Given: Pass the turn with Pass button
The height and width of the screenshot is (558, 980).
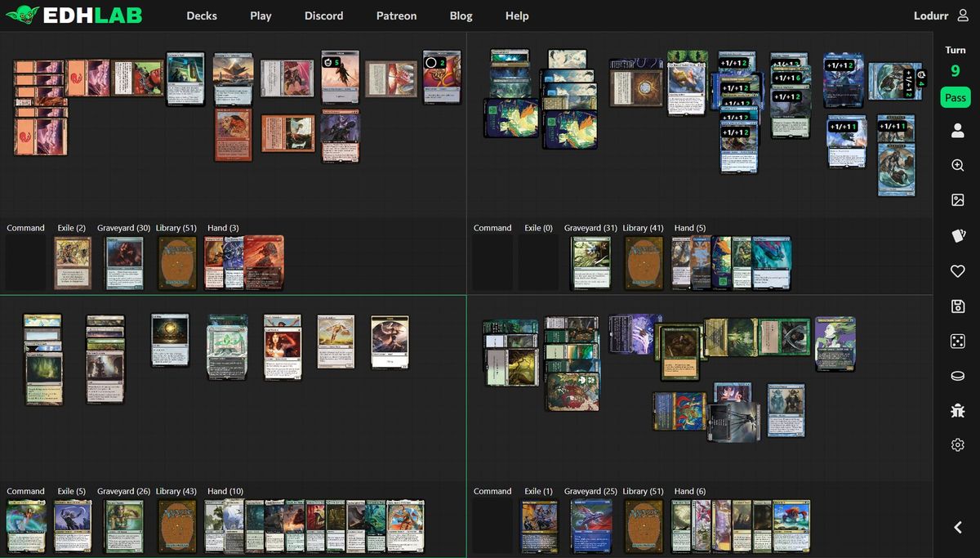Looking at the screenshot, I should coord(955,97).
